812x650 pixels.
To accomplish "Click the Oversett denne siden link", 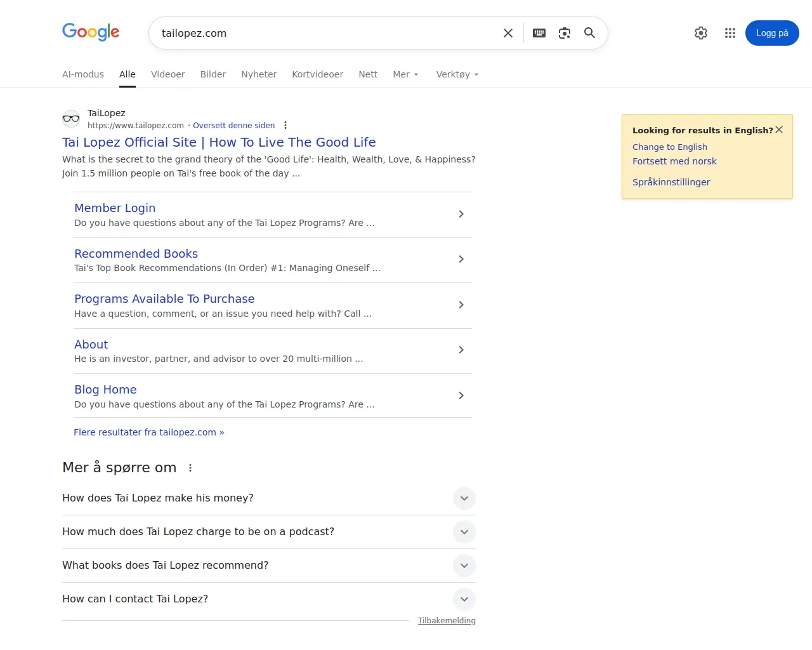I will pyautogui.click(x=234, y=126).
